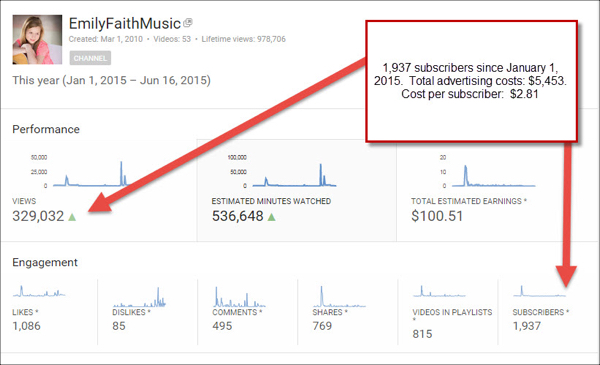
Task: Click the Likes sparkline chart
Action: click(x=39, y=292)
